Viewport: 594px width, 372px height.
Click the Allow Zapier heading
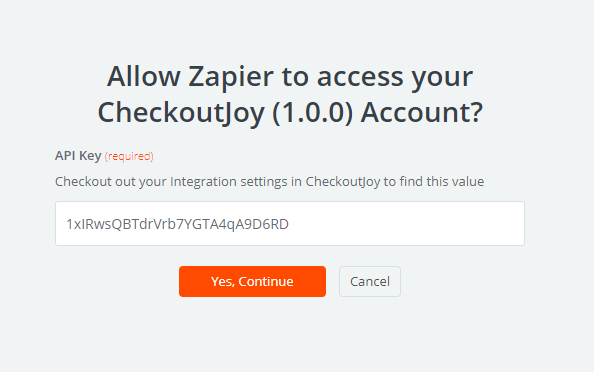click(x=290, y=95)
